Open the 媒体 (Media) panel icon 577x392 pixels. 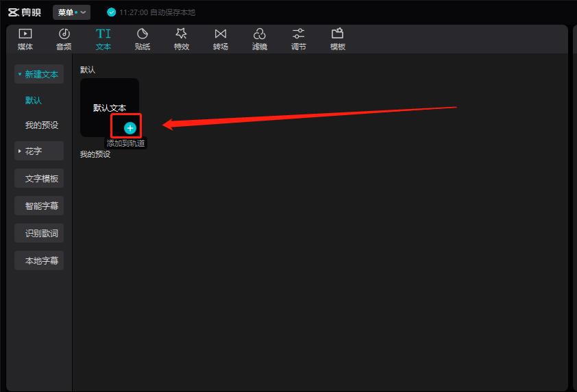point(25,34)
